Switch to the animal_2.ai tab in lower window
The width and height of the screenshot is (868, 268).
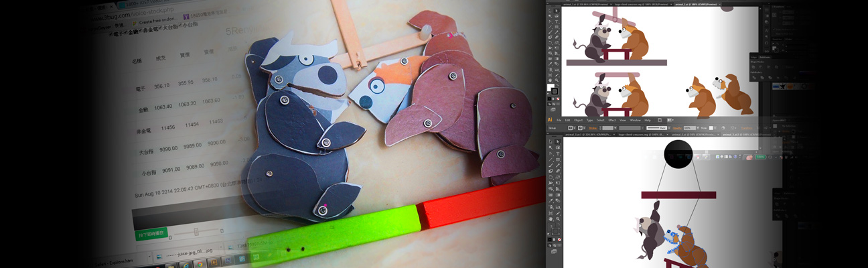point(695,135)
